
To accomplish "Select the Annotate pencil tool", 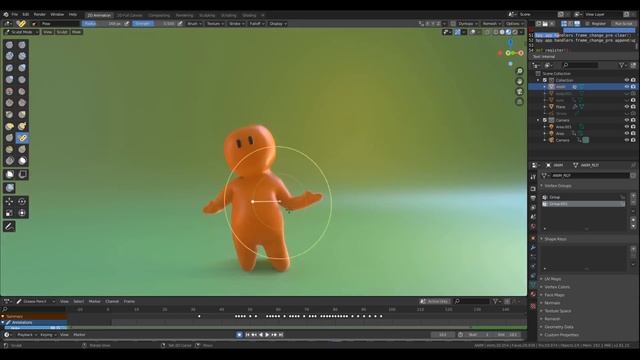I will pyautogui.click(x=9, y=226).
